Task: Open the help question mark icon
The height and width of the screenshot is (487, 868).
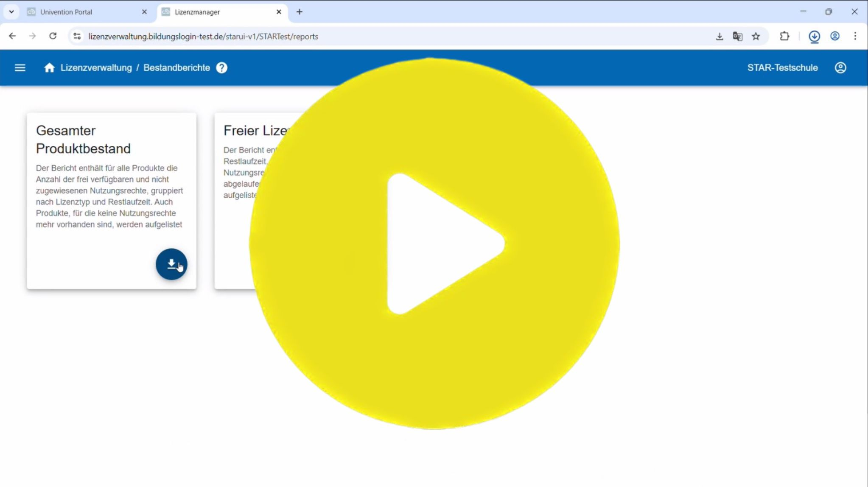Action: [x=221, y=68]
